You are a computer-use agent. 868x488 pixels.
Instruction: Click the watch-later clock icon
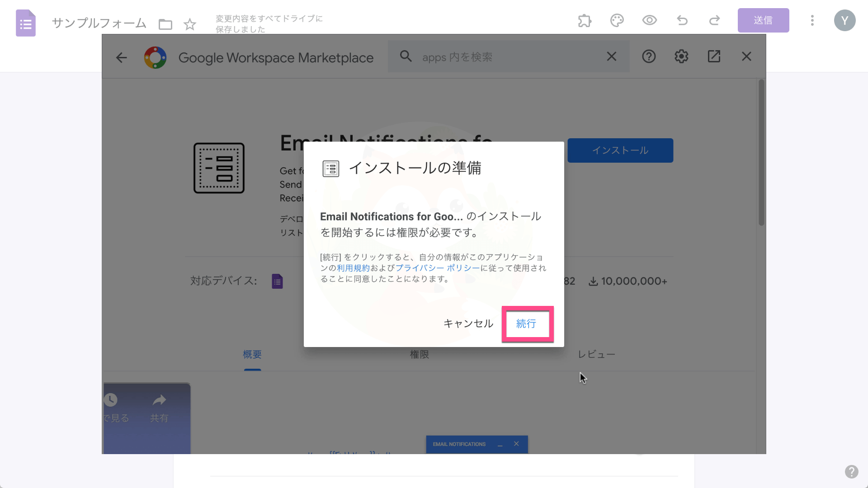pos(110,400)
